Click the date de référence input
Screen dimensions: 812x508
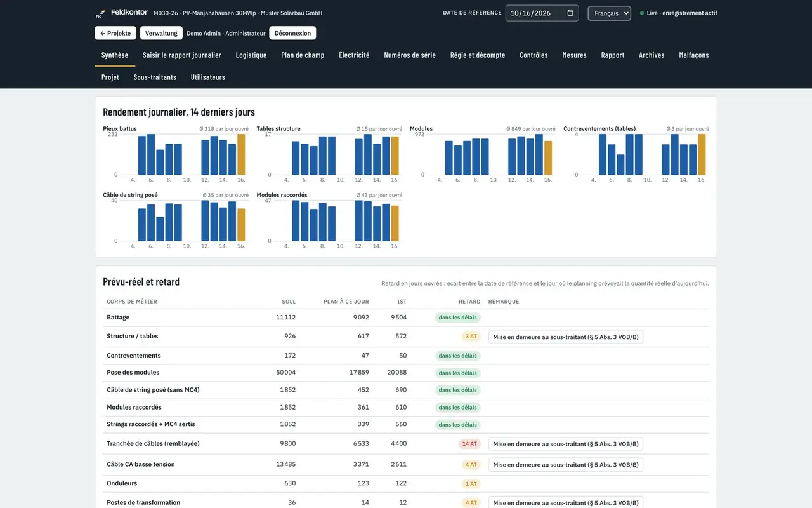pyautogui.click(x=542, y=13)
